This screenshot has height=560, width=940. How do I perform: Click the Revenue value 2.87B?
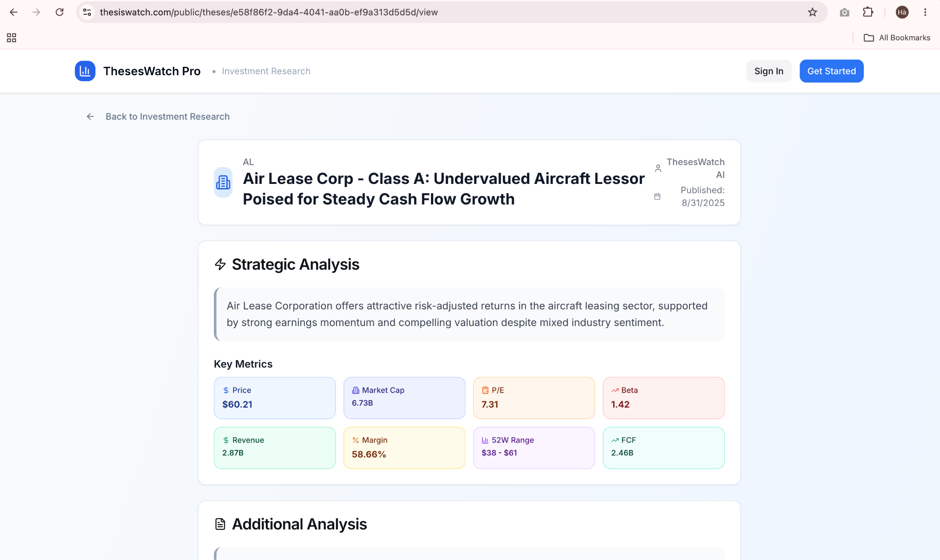click(233, 453)
